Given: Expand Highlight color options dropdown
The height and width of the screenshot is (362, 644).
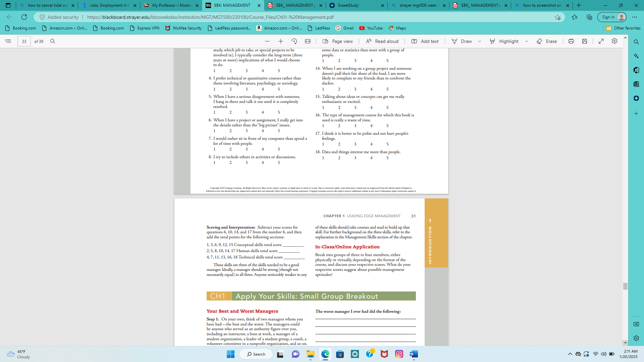Looking at the screenshot, I should pyautogui.click(x=527, y=41).
